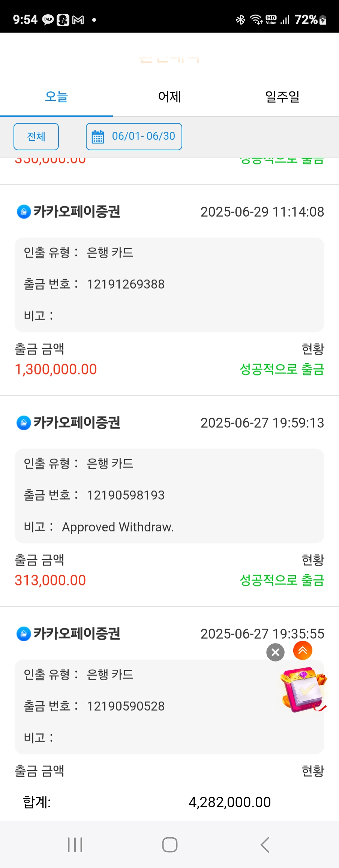Tap the KakaoTalk notification icon in status bar
The image size is (339, 868).
pos(48,19)
